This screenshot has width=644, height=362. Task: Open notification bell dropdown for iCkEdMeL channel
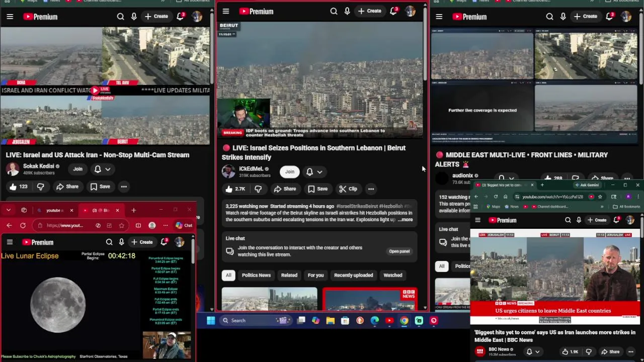(x=314, y=171)
